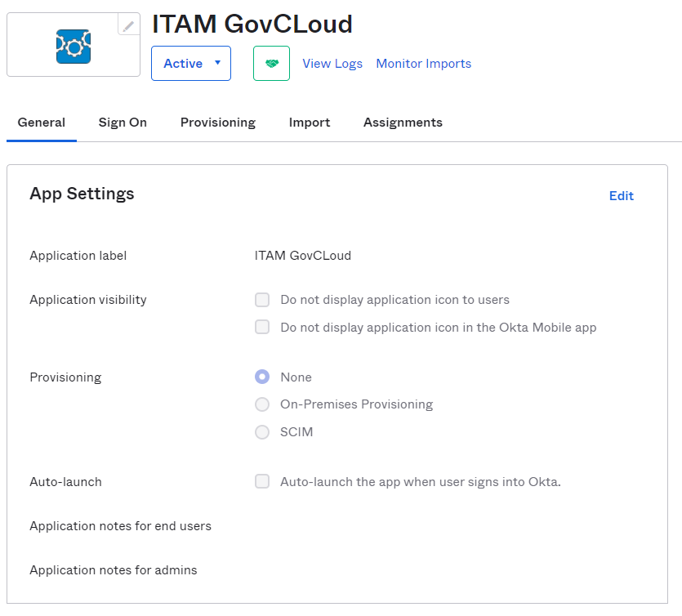Viewport: 682px width, 616px height.
Task: Click the 'Application label' field name
Action: coord(78,256)
